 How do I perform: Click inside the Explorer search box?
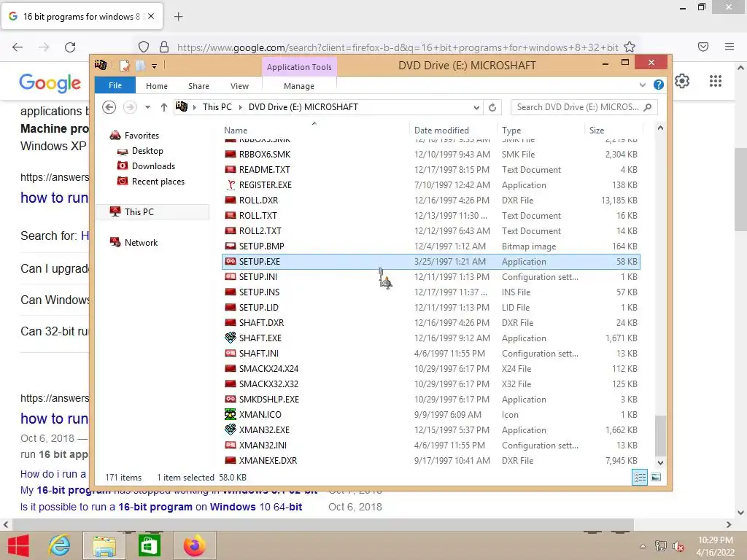click(578, 107)
